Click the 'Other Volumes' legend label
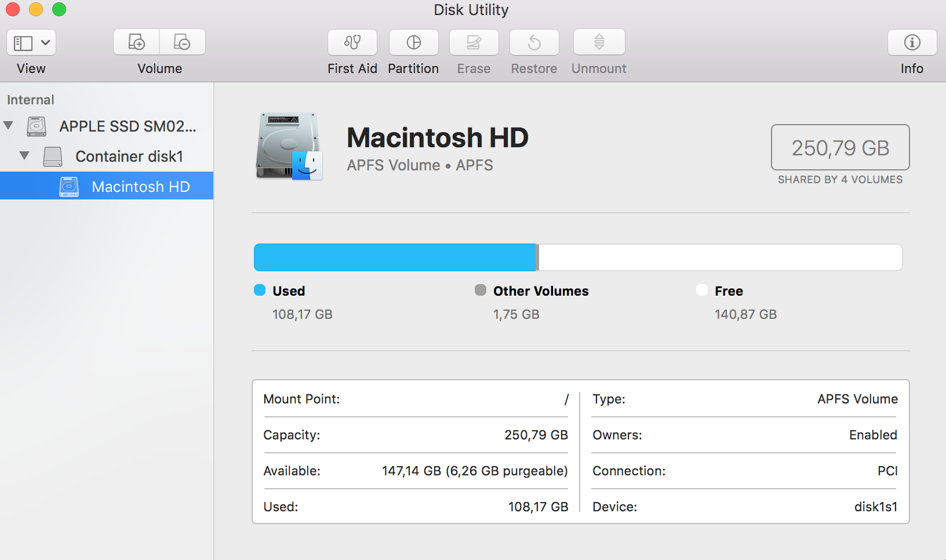 coord(541,291)
